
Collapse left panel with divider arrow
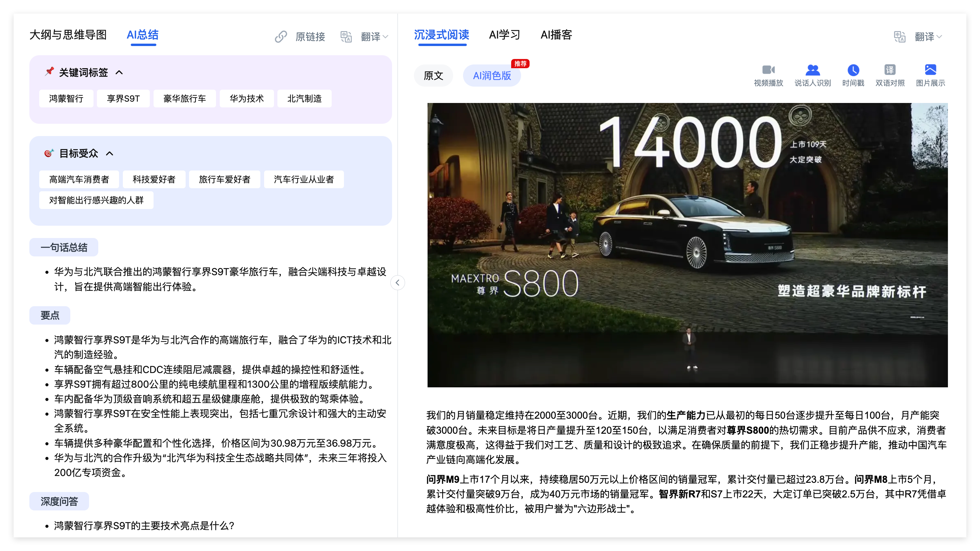click(397, 283)
